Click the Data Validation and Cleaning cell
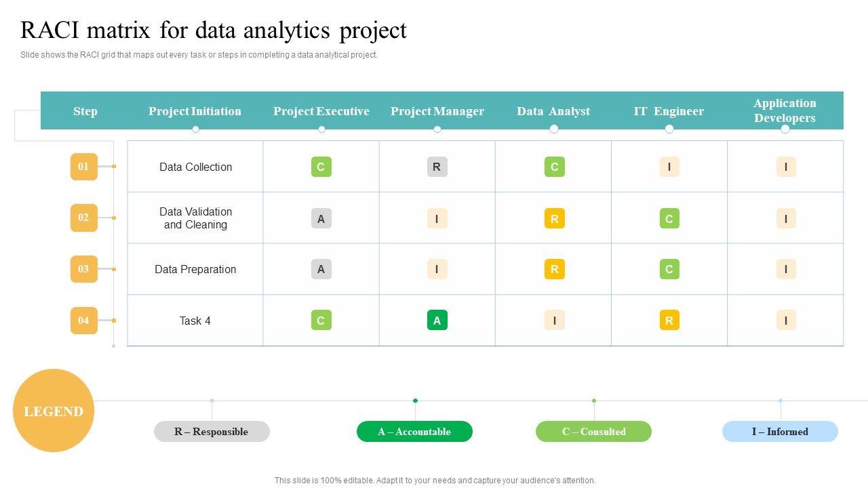 [x=195, y=218]
